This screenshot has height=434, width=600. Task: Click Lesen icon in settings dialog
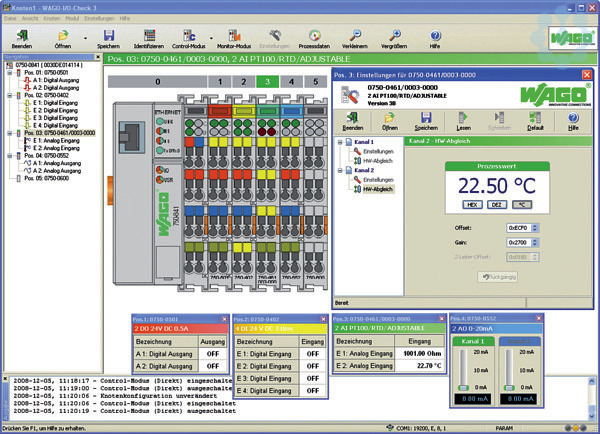[464, 120]
